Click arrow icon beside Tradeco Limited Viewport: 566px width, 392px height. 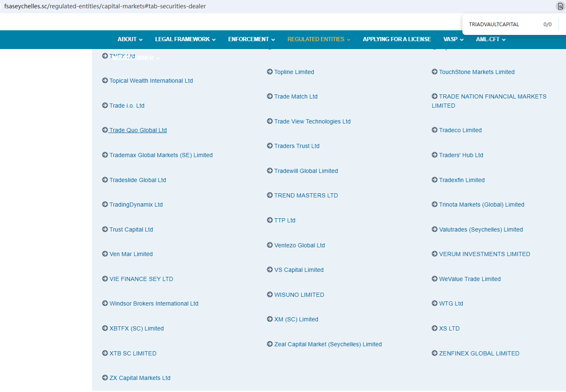(x=434, y=130)
